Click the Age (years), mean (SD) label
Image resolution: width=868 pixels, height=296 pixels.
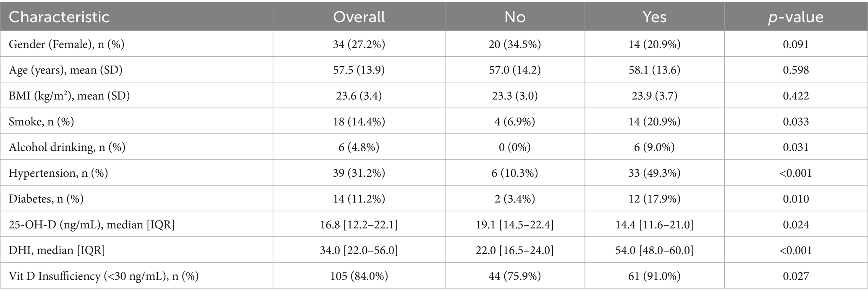[66, 70]
